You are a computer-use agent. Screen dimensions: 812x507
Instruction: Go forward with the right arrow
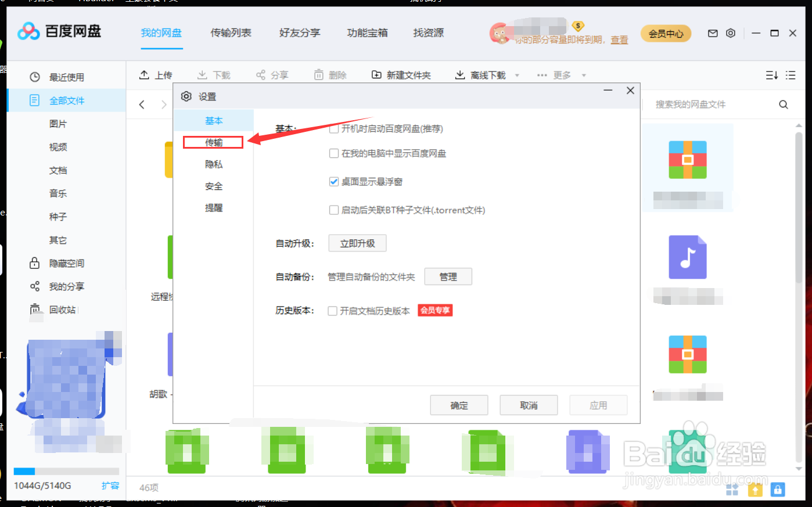(164, 105)
